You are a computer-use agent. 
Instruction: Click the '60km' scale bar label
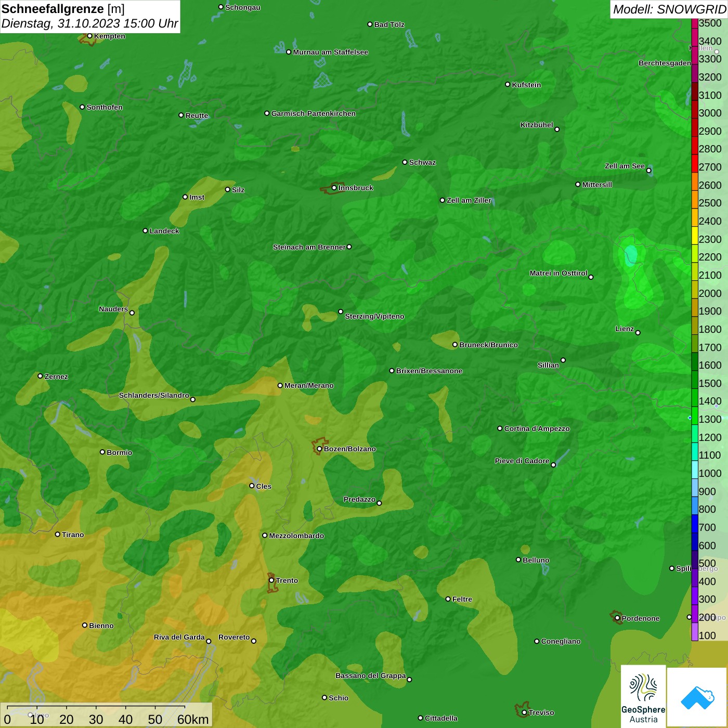(x=193, y=719)
